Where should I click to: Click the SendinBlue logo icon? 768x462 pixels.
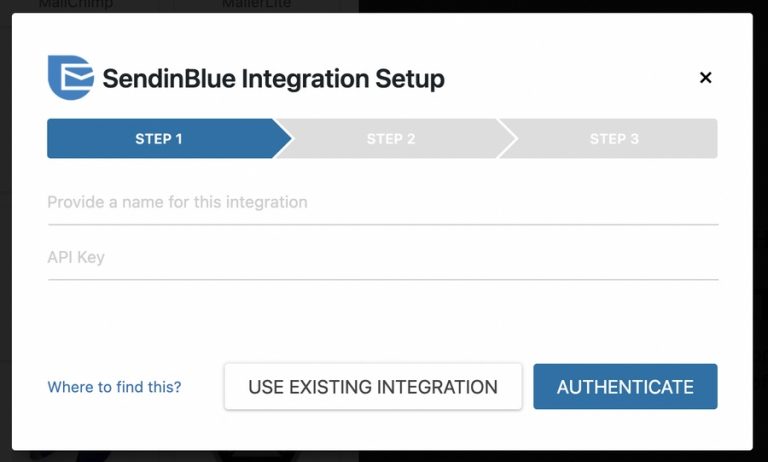pos(70,77)
